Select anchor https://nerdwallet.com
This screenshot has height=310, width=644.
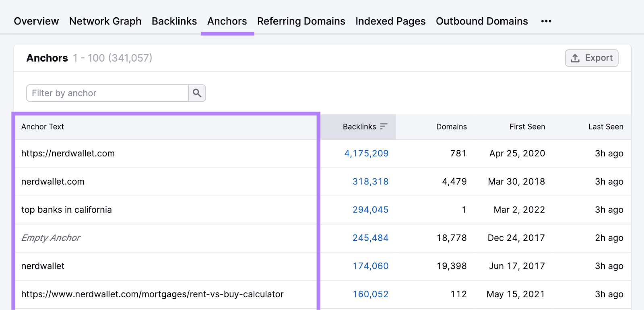[68, 153]
